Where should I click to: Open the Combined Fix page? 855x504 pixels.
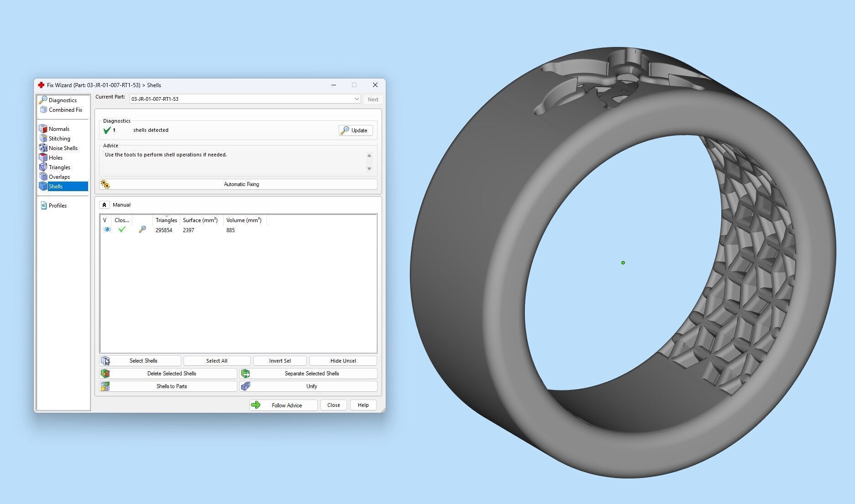tap(65, 110)
